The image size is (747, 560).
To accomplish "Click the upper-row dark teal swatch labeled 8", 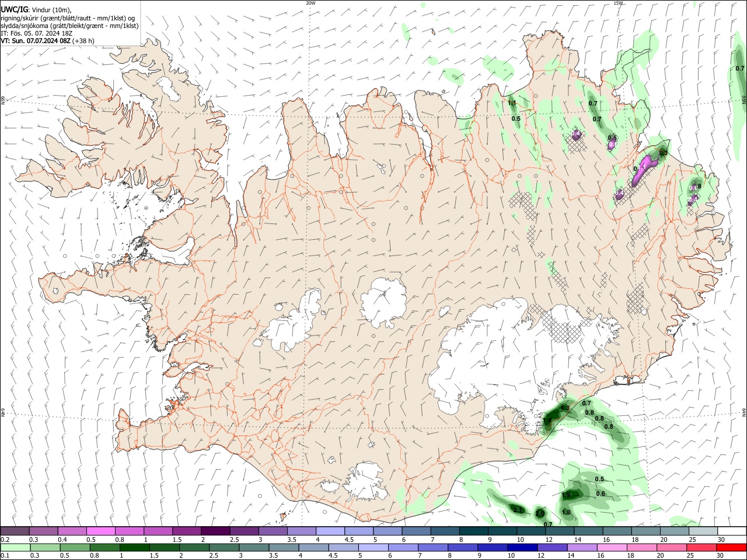I will coord(473,531).
